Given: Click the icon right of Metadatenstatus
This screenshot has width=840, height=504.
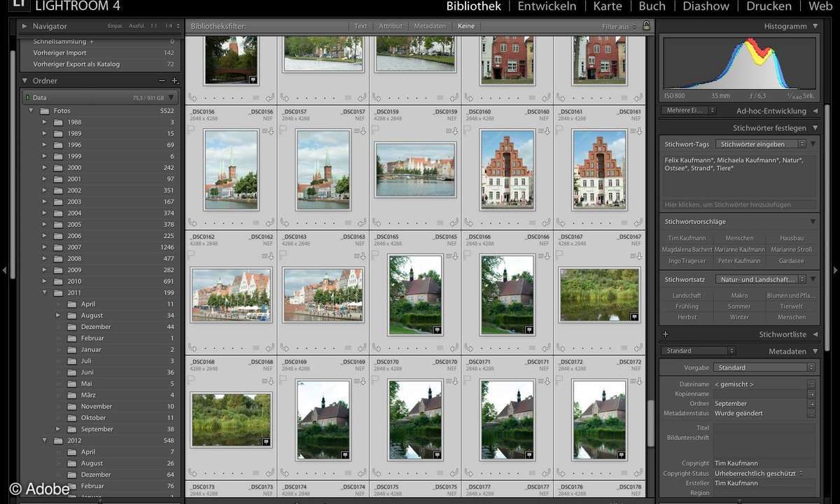Looking at the screenshot, I should point(811,414).
